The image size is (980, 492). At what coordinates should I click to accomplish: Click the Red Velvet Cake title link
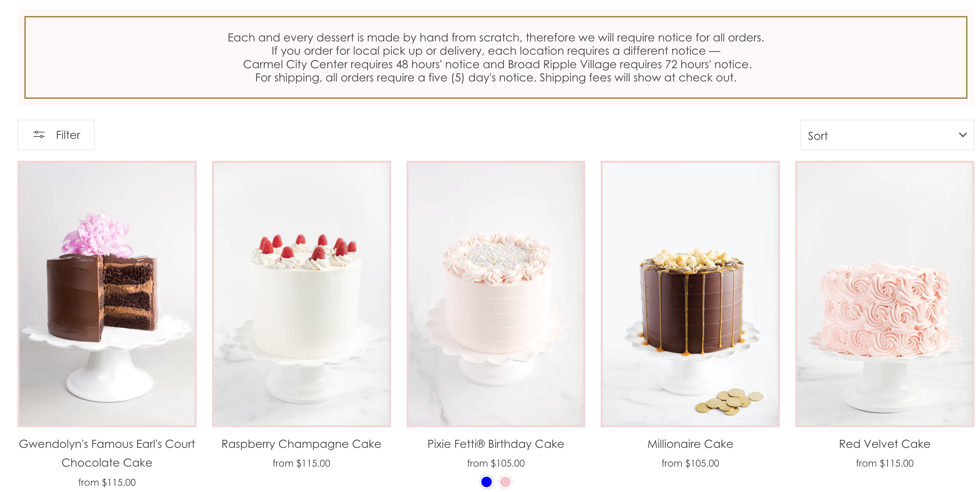pos(885,444)
